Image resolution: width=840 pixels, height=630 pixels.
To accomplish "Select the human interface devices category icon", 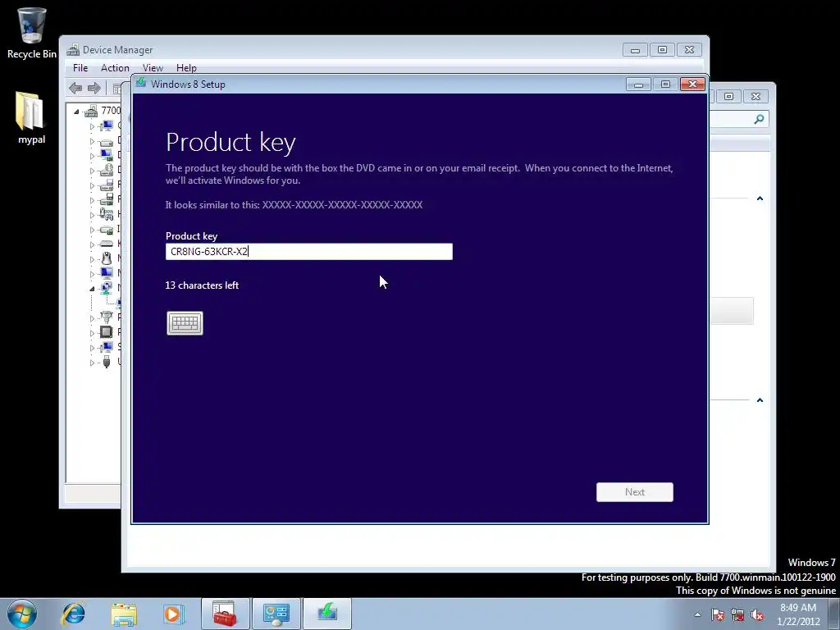I will [107, 214].
